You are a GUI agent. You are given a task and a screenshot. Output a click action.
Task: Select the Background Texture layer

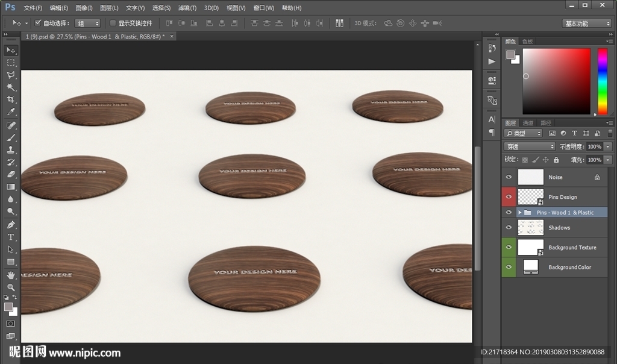(x=572, y=248)
